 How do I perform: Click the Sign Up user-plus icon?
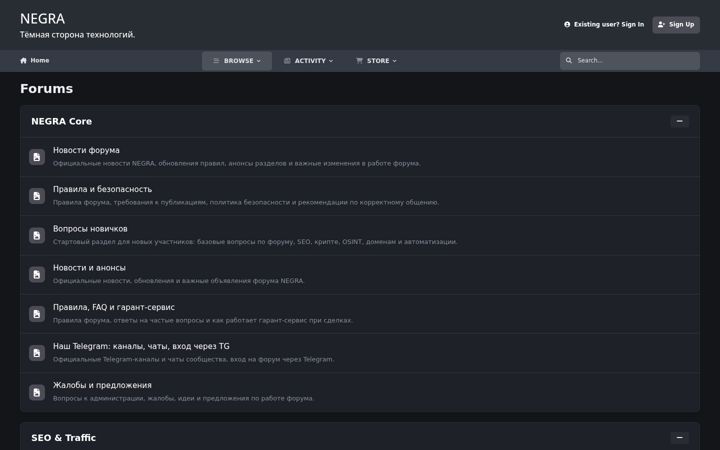661,25
